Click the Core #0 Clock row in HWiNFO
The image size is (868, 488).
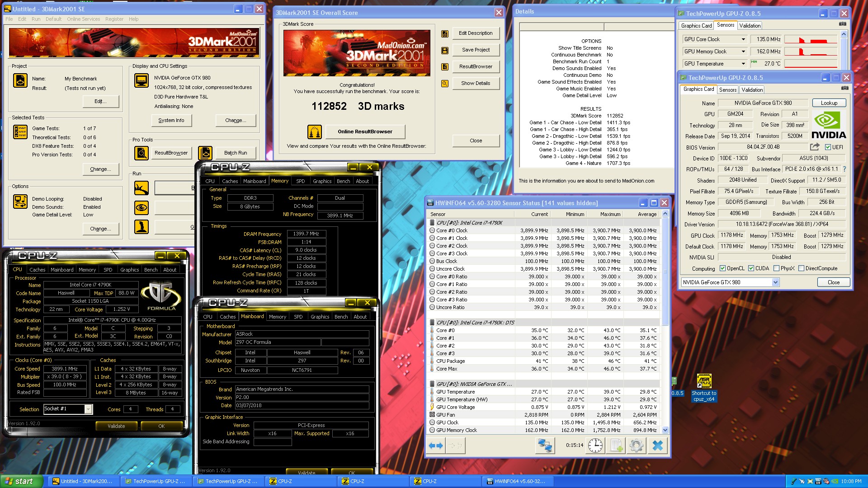coord(544,230)
